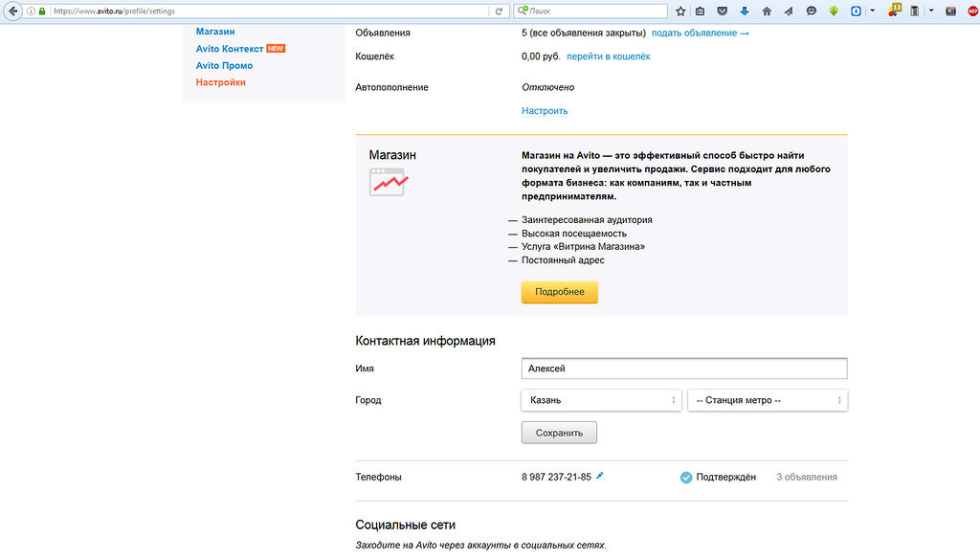Image resolution: width=980 pixels, height=560 pixels.
Task: Click into the Имя field with Алексей
Action: 684,369
